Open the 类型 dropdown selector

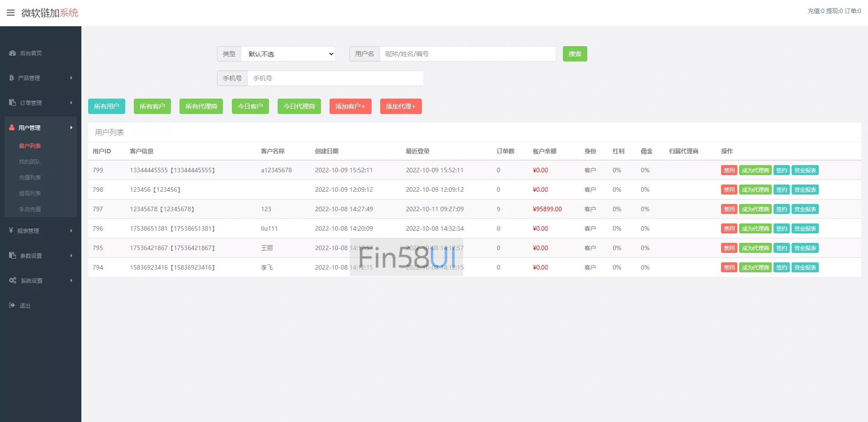point(288,54)
